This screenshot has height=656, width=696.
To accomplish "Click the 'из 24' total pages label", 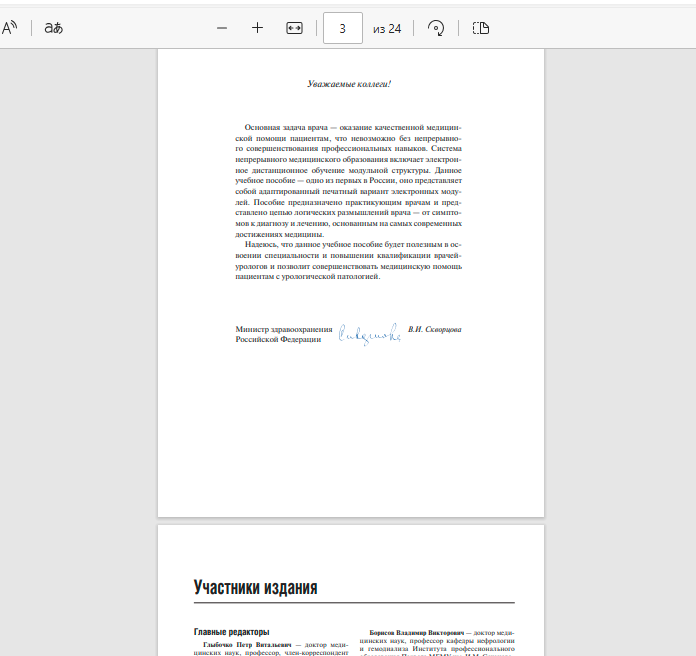I will click(387, 29).
